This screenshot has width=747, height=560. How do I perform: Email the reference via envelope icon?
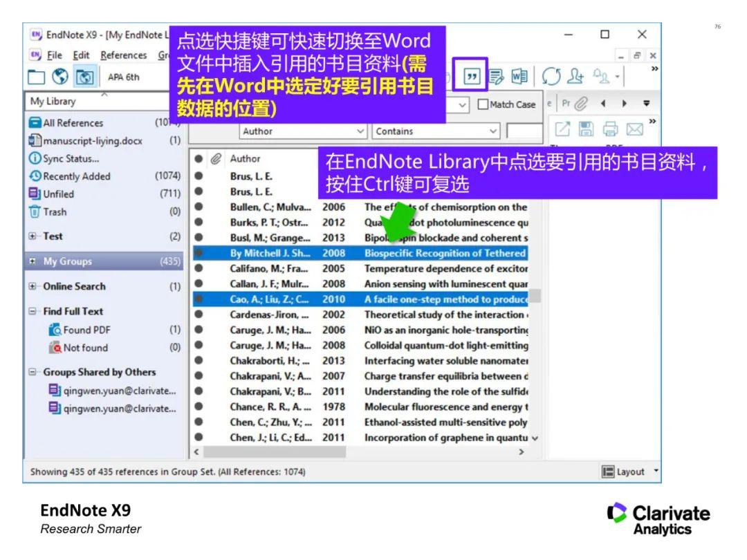point(634,129)
